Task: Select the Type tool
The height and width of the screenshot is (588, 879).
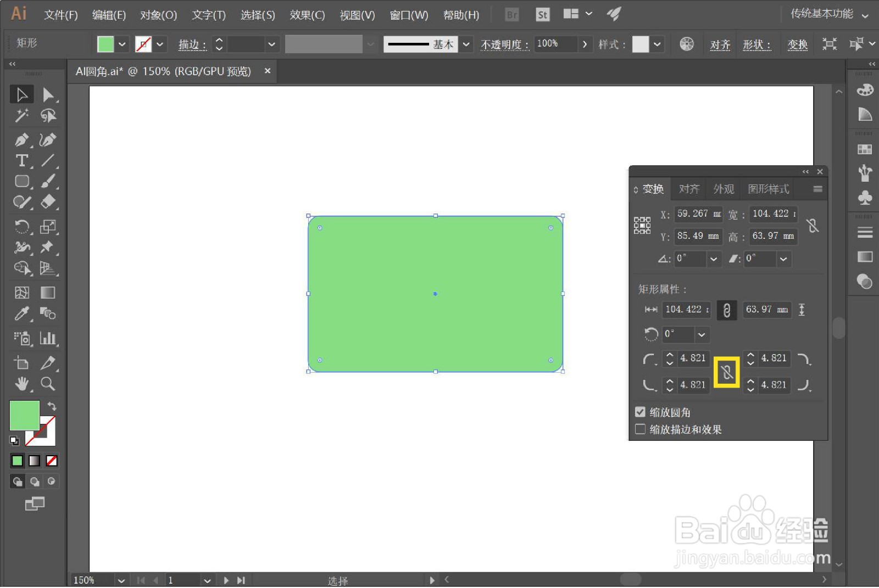Action: pyautogui.click(x=22, y=161)
